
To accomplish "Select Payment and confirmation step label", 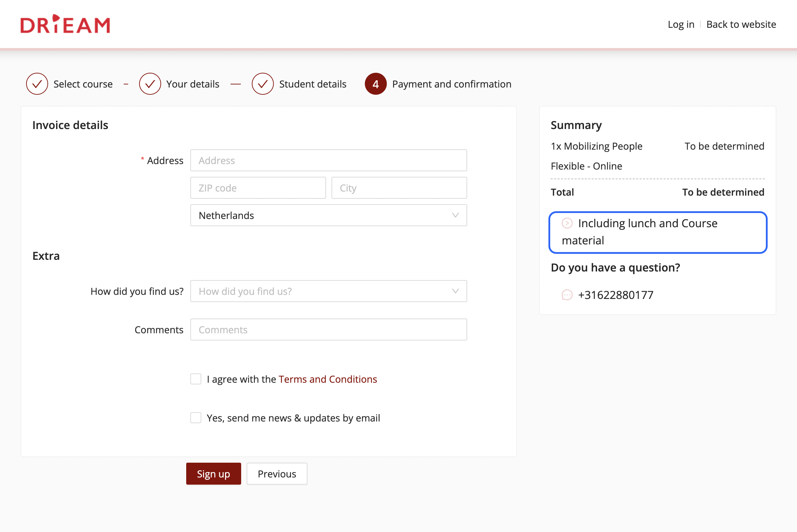I will tap(452, 84).
